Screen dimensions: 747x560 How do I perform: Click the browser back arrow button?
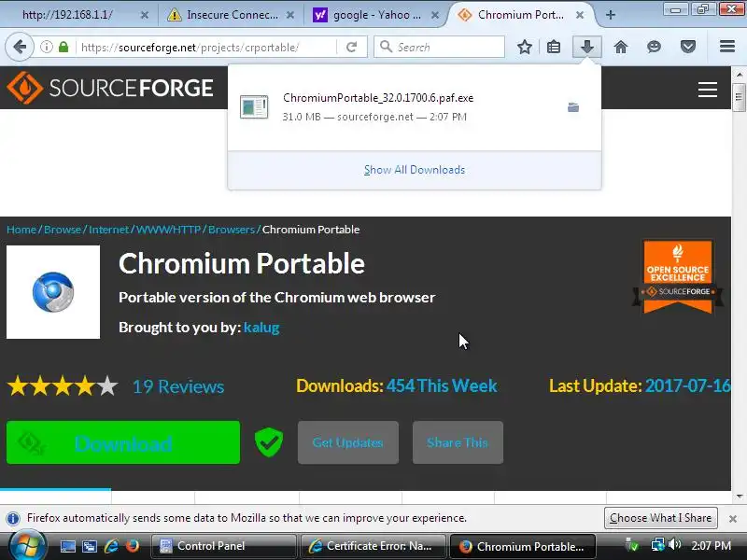tap(20, 48)
